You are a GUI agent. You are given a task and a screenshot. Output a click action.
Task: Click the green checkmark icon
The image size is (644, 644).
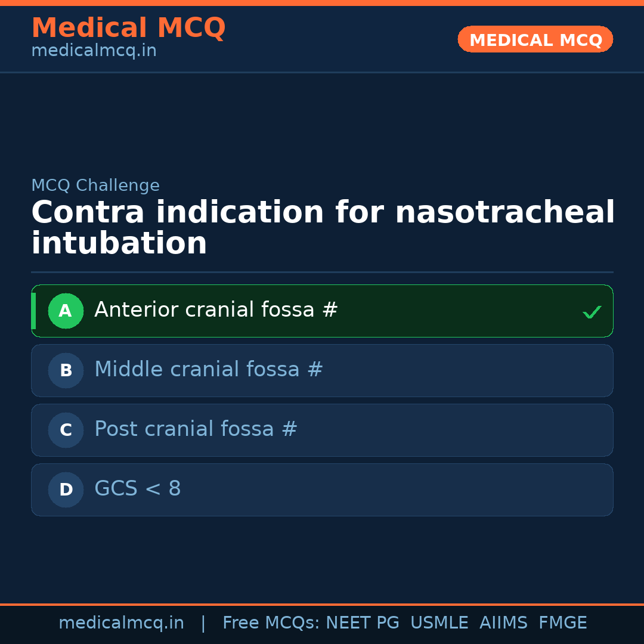tap(592, 312)
